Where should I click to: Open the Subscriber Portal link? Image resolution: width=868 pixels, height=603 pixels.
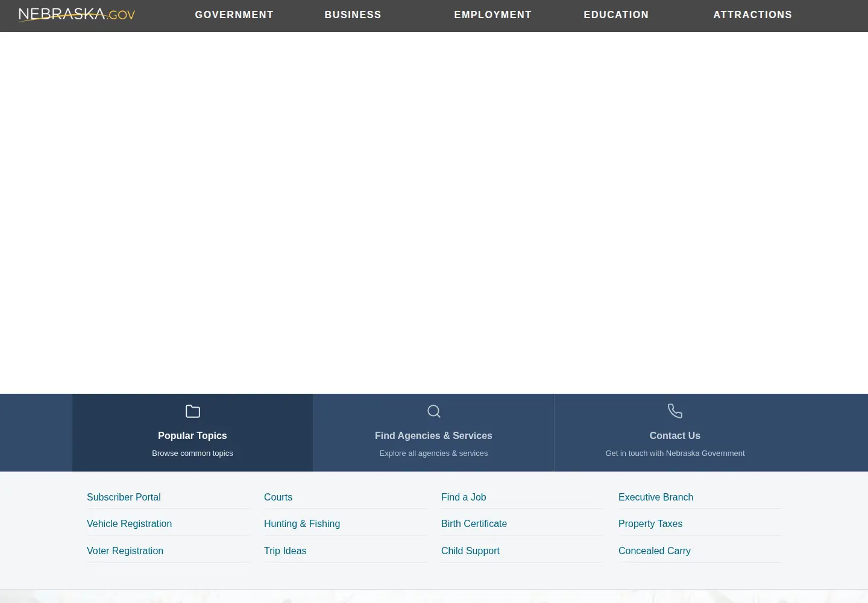click(x=124, y=497)
